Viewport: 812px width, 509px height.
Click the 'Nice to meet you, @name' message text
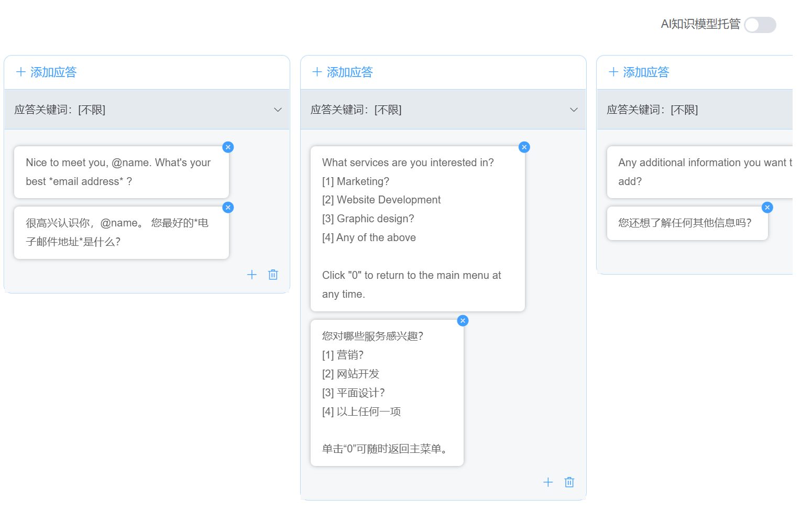coord(118,172)
